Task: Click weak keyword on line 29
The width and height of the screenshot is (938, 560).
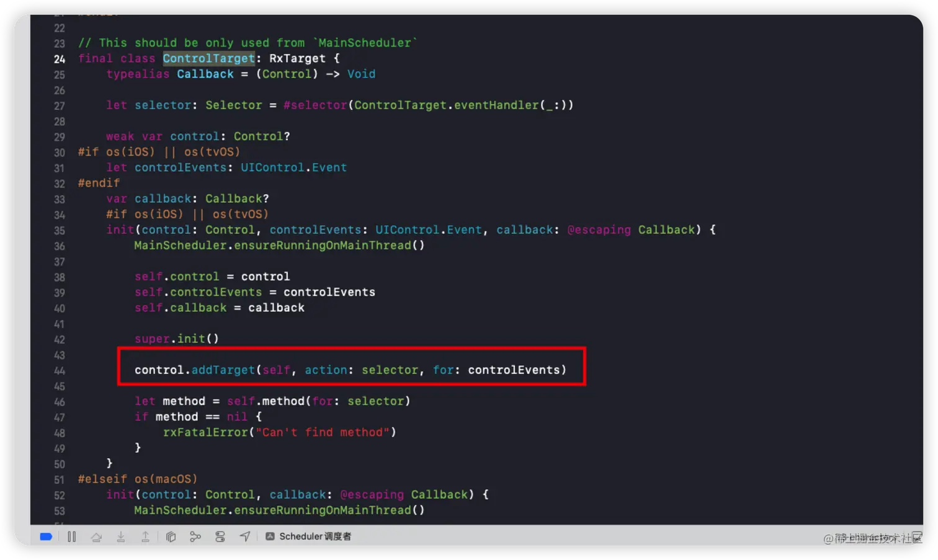Action: pyautogui.click(x=120, y=136)
